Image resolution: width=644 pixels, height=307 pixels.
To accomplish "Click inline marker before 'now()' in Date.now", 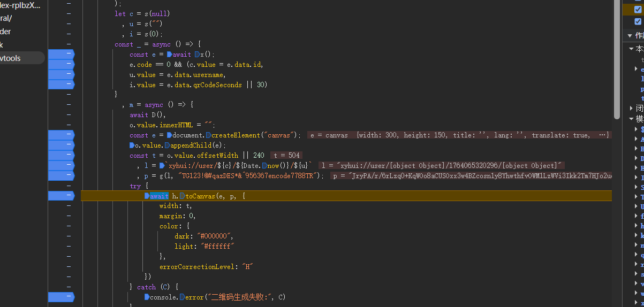I will [262, 166].
